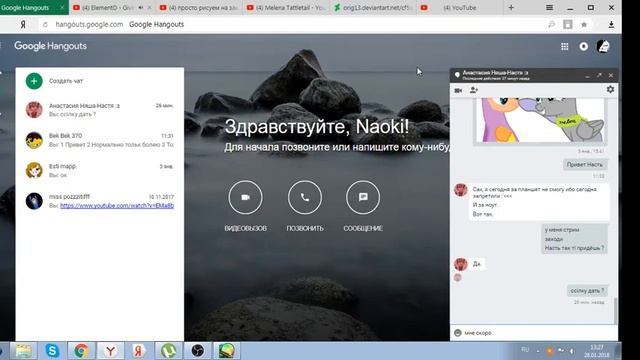Click the Создать чат label
640x360 pixels.
(66, 81)
